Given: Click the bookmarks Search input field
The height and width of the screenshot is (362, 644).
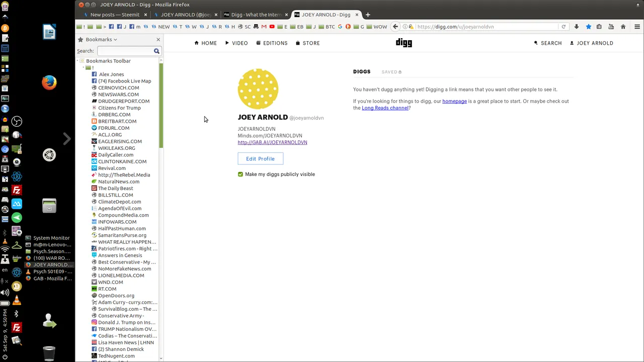Looking at the screenshot, I should coord(125,51).
